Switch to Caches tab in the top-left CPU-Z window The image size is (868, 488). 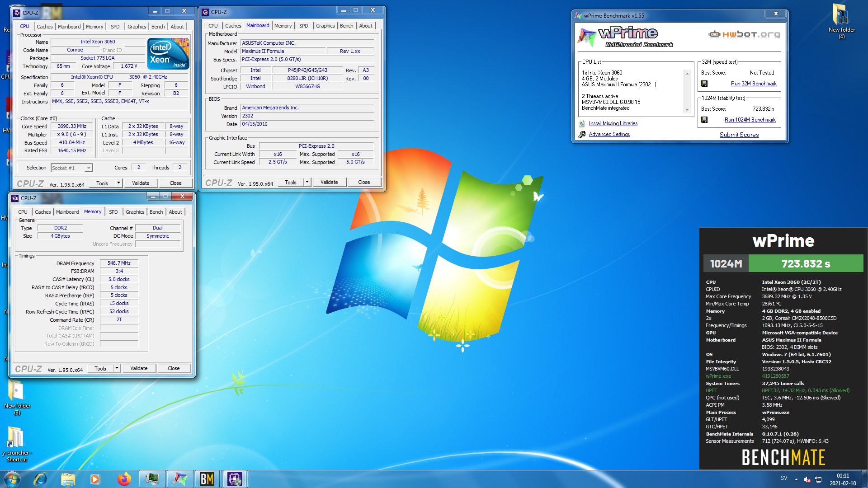coord(45,27)
